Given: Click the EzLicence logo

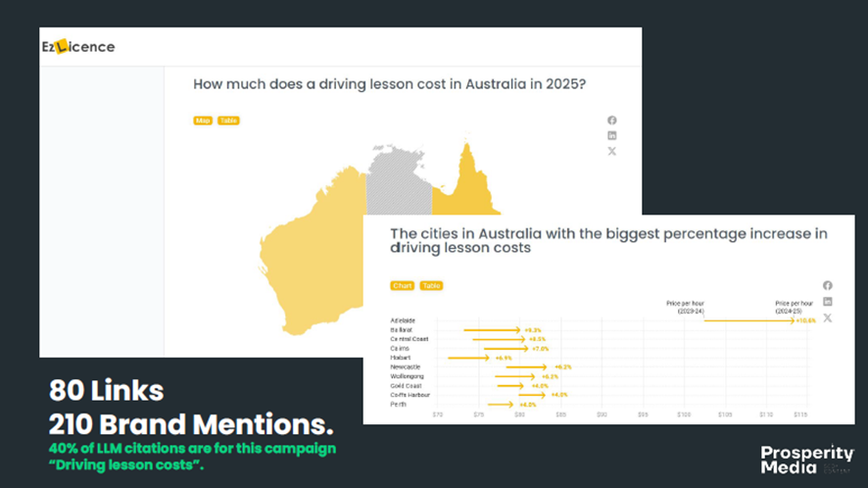Looking at the screenshot, I should point(77,46).
